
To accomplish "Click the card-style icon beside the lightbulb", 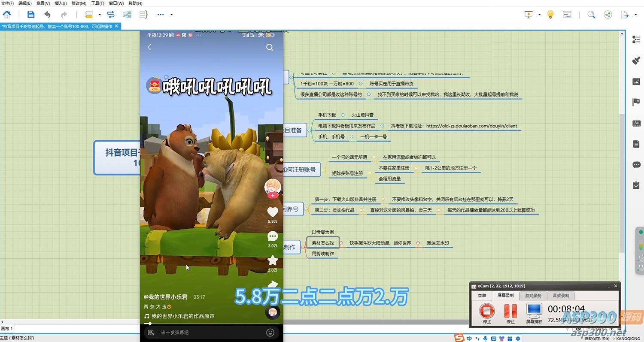I will click(x=567, y=15).
